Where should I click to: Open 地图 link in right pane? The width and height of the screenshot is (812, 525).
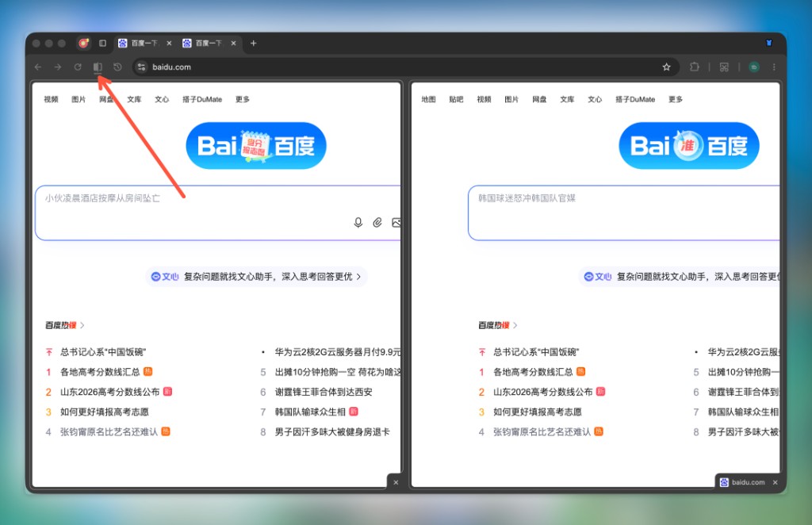click(x=428, y=99)
